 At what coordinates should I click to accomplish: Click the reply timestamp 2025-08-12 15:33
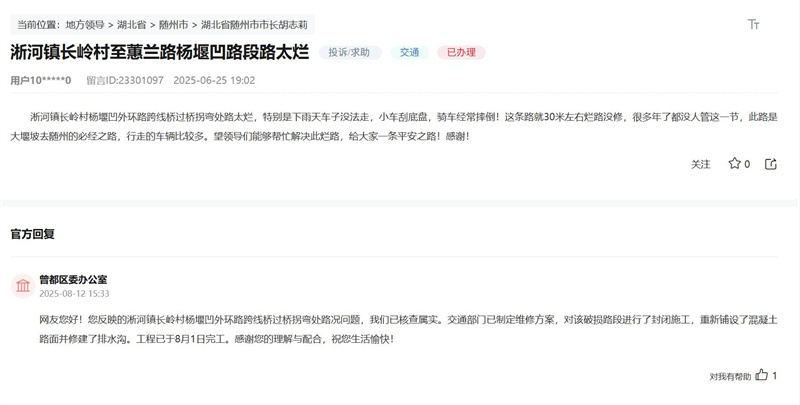click(x=74, y=294)
